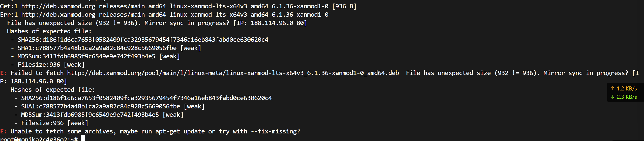
Task: Click the terminal cursor block at the prompt
Action: click(x=83, y=138)
